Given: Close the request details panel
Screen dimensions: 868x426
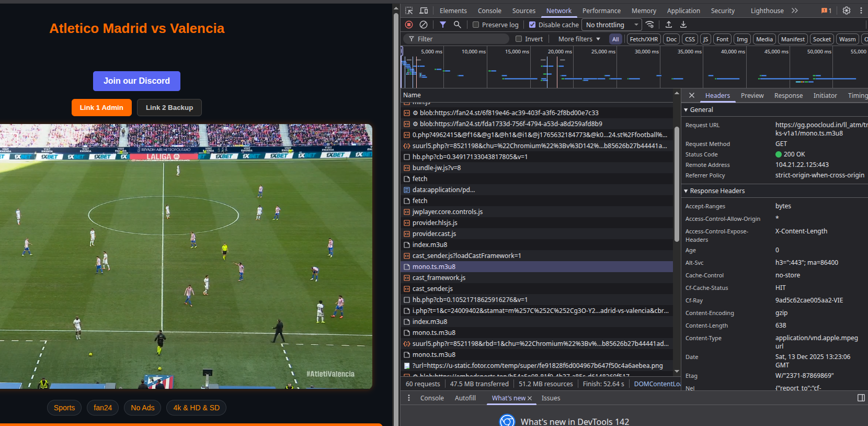Looking at the screenshot, I should [x=692, y=95].
